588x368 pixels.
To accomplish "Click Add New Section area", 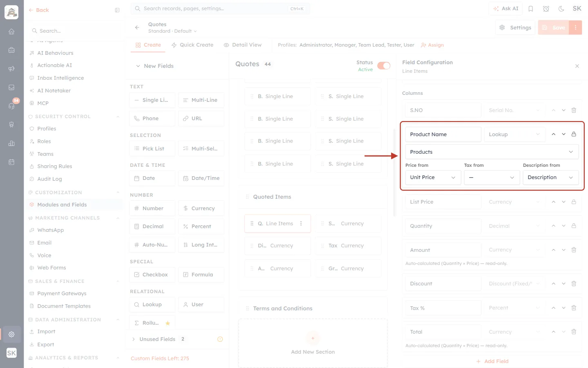I will [313, 343].
